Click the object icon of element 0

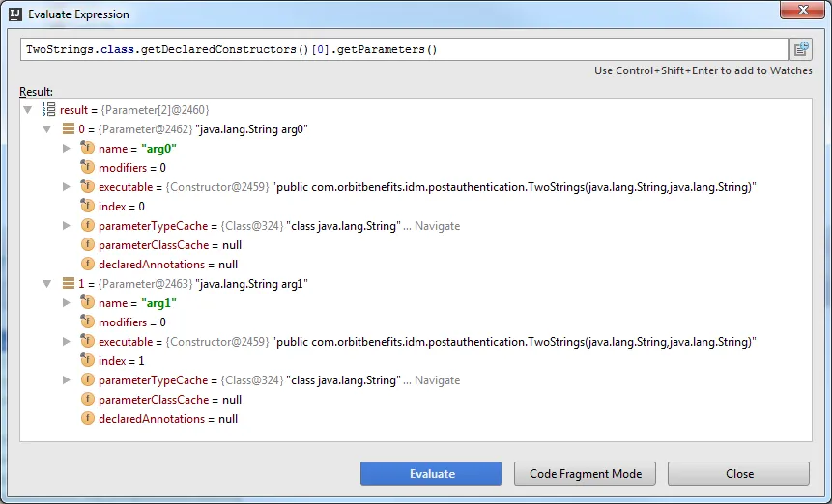(69, 128)
